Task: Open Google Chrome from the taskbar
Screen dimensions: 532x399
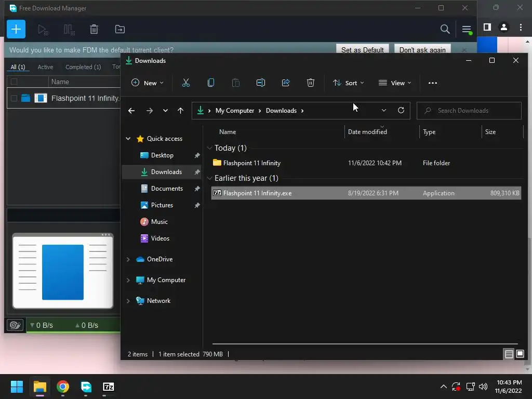Action: click(x=63, y=387)
